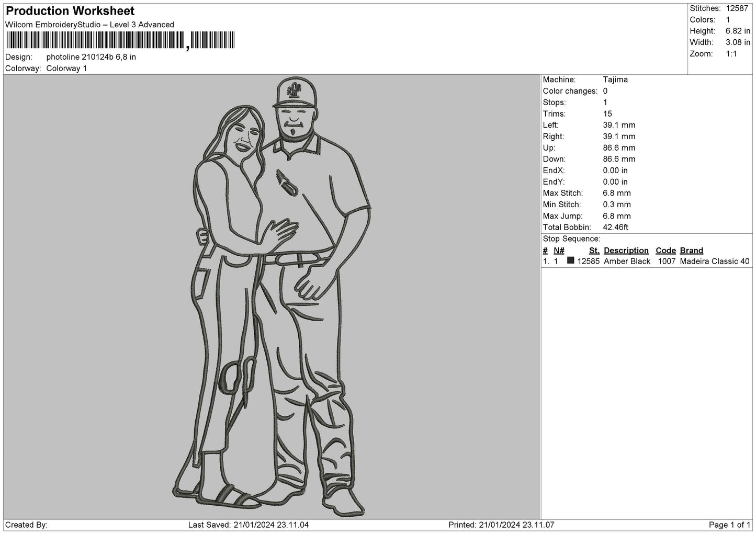Click the embroidered couple design preview
756x534 pixels.
tap(272, 297)
